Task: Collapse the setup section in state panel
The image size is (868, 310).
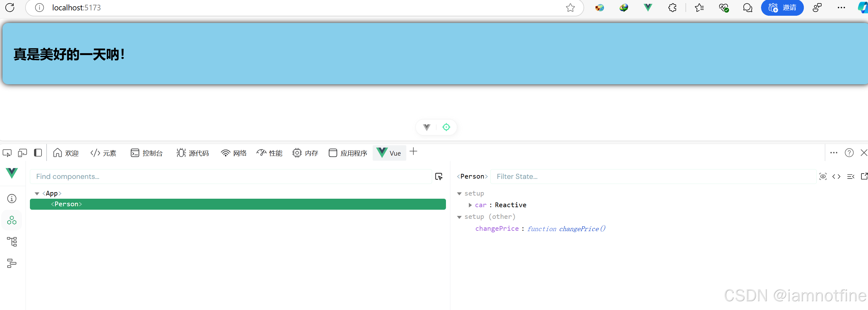Action: pyautogui.click(x=459, y=194)
